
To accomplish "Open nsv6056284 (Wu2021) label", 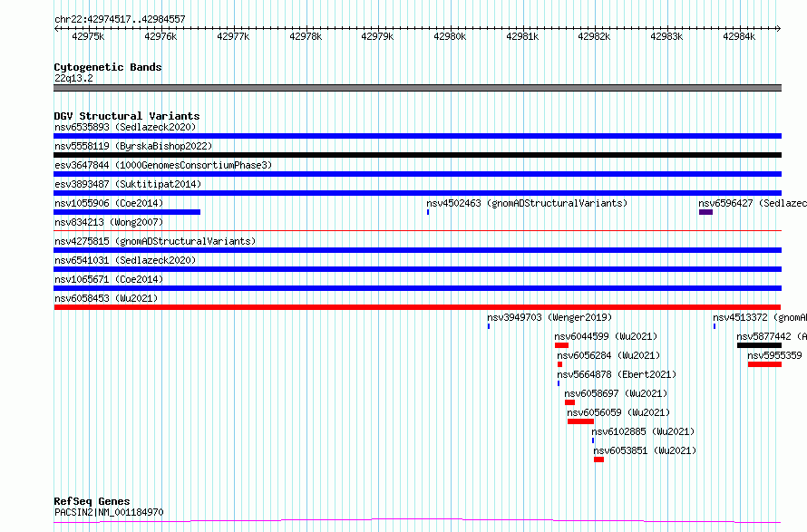I will pos(608,355).
